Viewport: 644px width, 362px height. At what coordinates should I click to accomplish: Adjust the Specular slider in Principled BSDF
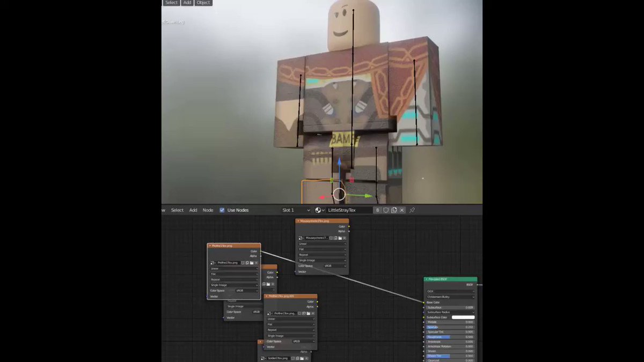(451, 327)
